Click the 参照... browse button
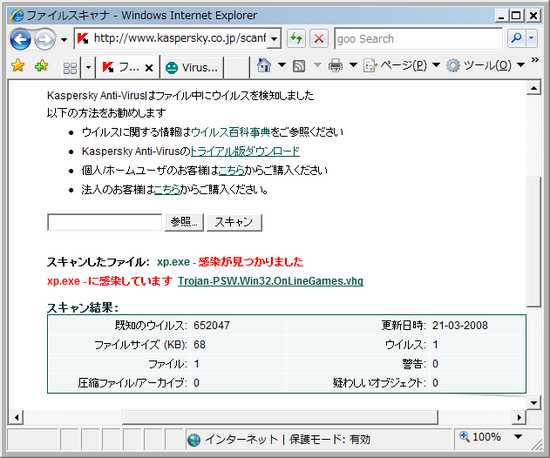 pos(184,222)
